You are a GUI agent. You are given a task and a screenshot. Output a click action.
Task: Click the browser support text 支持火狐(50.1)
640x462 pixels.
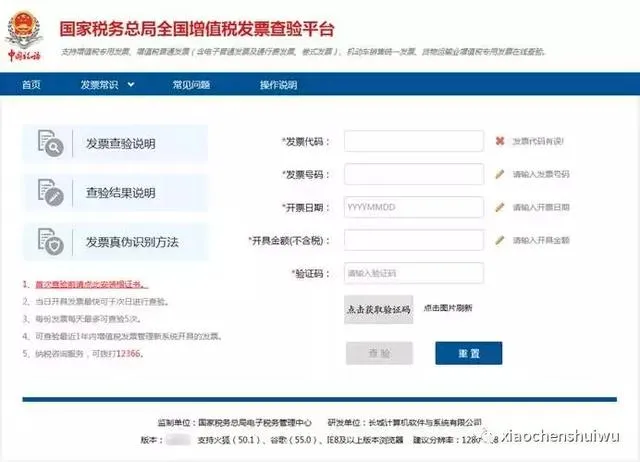pos(229,440)
